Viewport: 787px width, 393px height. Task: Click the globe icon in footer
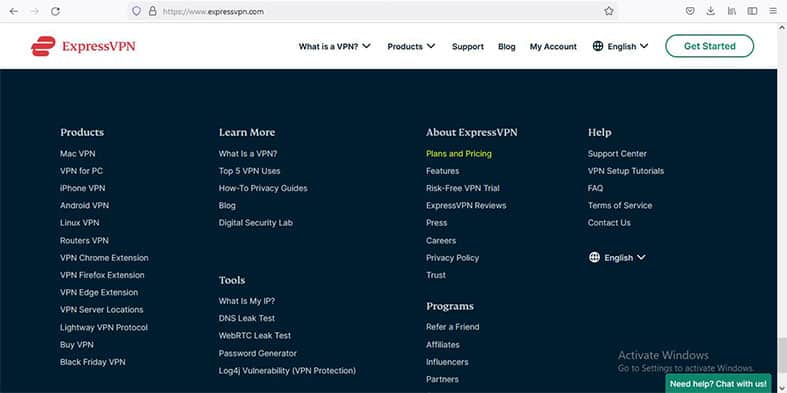pos(594,257)
